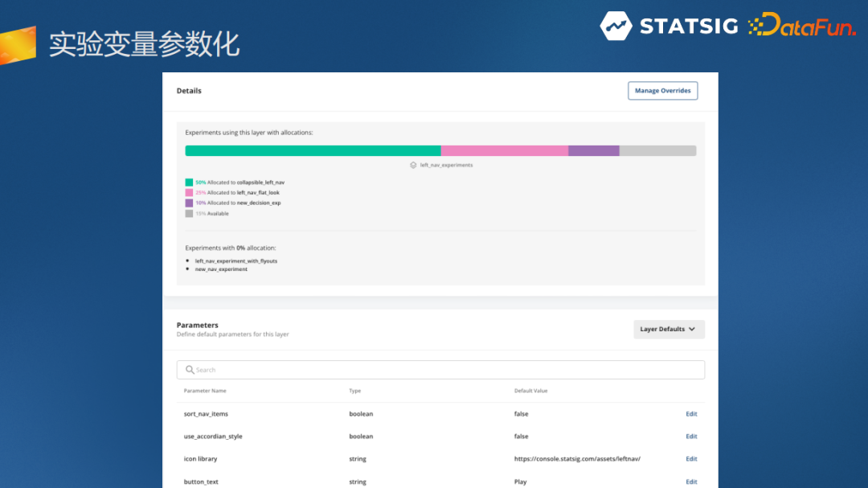Click the orange slide title marker icon
The width and height of the screenshot is (868, 488).
[x=18, y=45]
